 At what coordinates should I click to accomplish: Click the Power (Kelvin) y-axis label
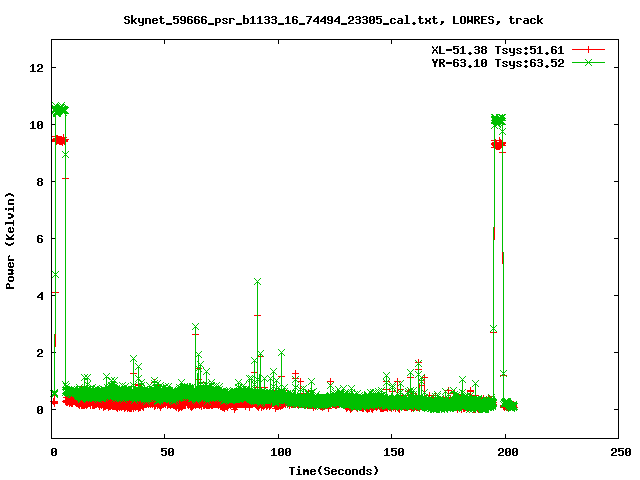pyautogui.click(x=10, y=241)
